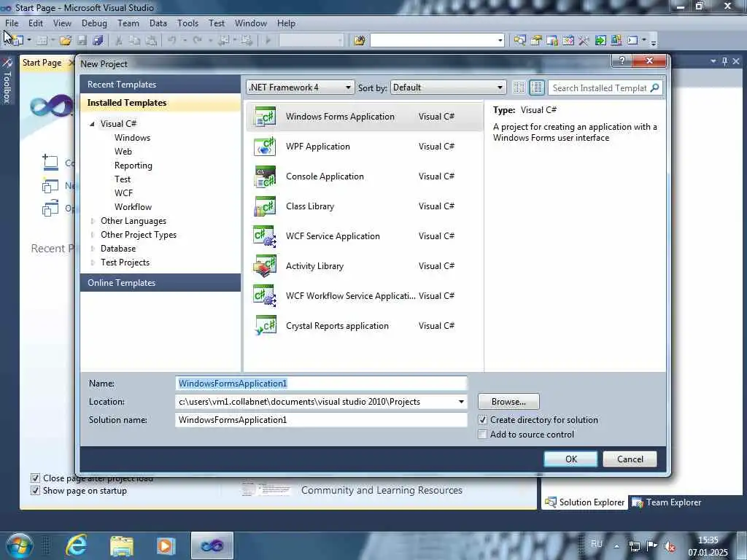The height and width of the screenshot is (560, 747).
Task: Click the Copy toolbar icon
Action: click(x=135, y=41)
